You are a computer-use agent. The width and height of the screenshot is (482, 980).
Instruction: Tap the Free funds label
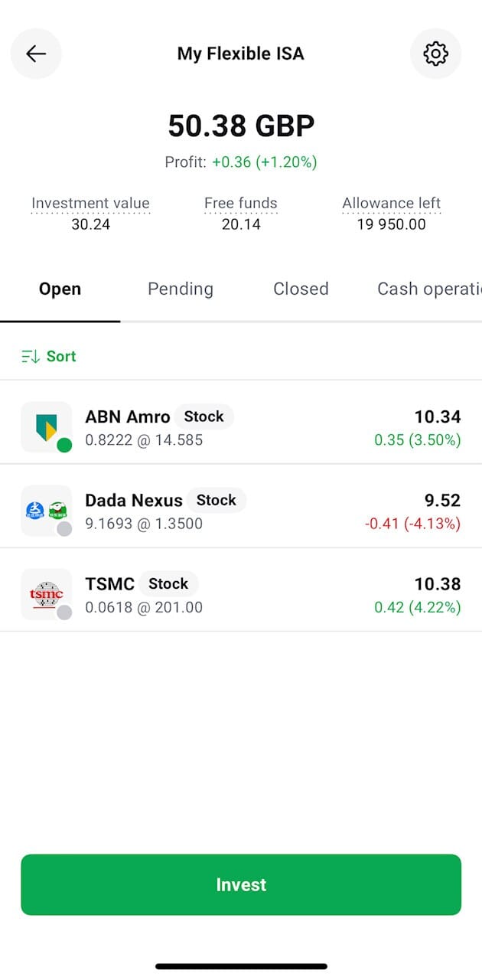click(241, 204)
